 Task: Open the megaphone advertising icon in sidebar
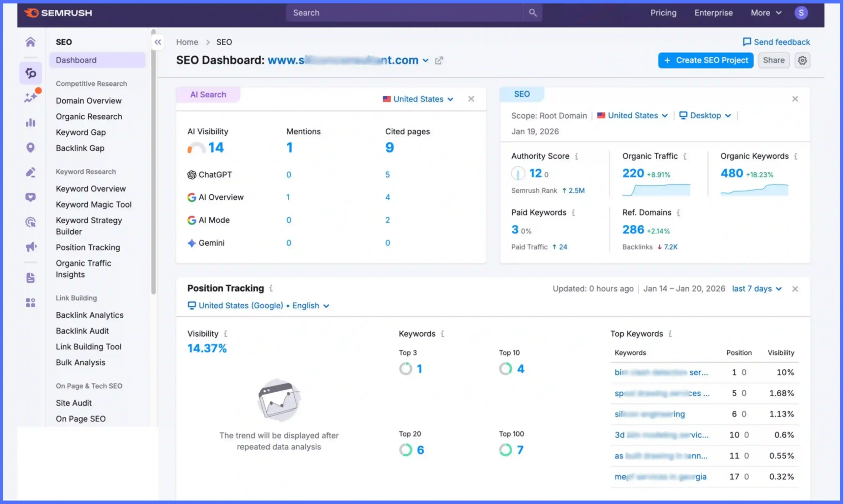pos(30,247)
